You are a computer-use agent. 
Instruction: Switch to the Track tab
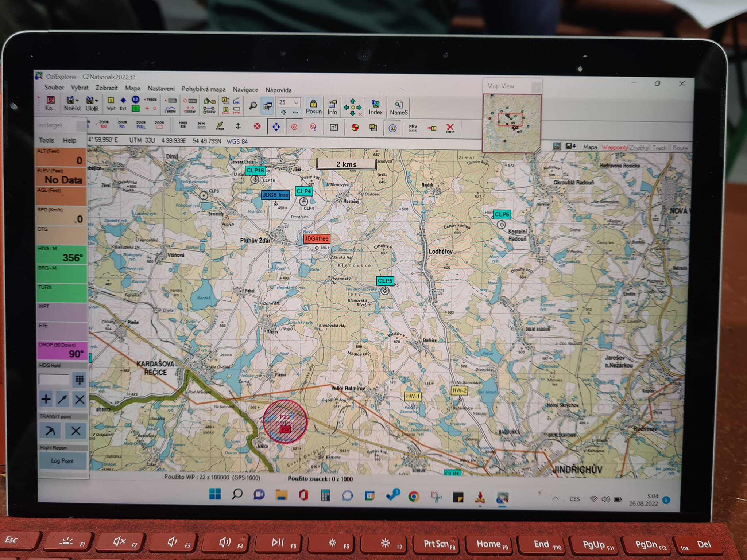[659, 148]
